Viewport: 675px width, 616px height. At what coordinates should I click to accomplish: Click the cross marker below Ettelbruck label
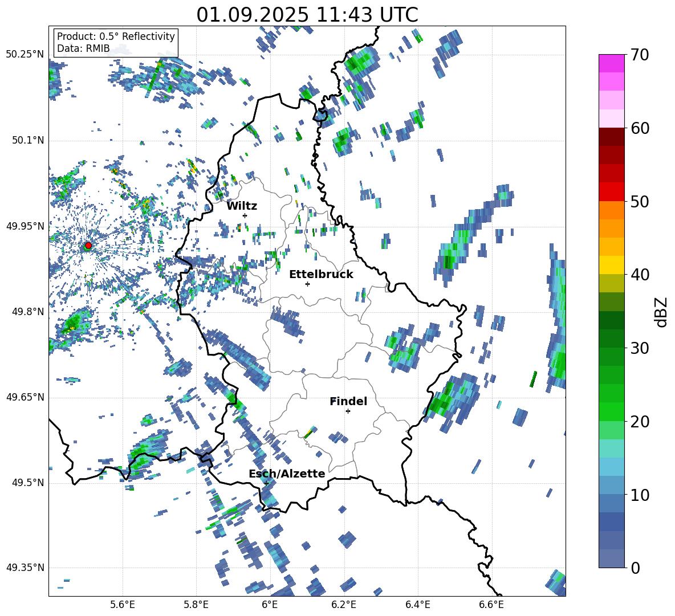coord(307,284)
